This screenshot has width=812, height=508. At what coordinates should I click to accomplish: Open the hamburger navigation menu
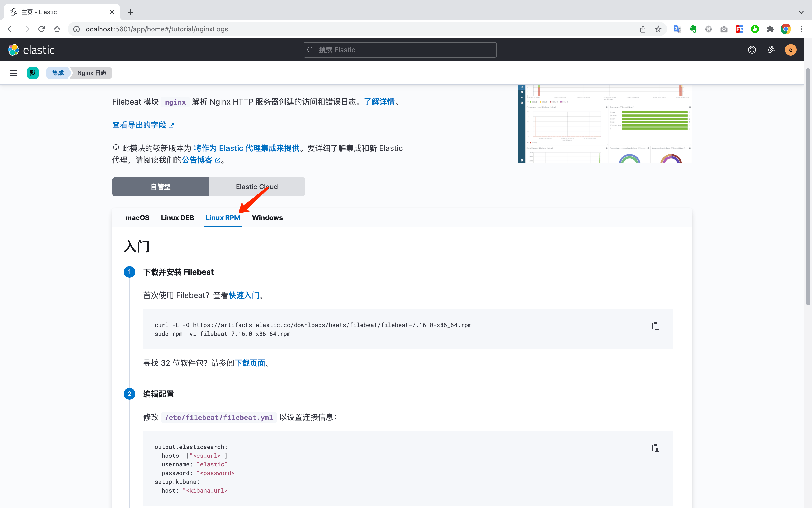click(x=14, y=73)
